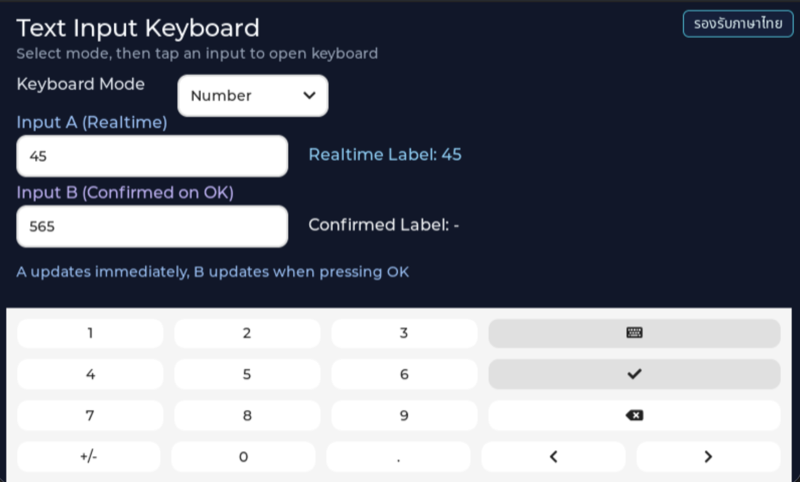
Task: Click the Realtime Label: 45 text
Action: (385, 155)
